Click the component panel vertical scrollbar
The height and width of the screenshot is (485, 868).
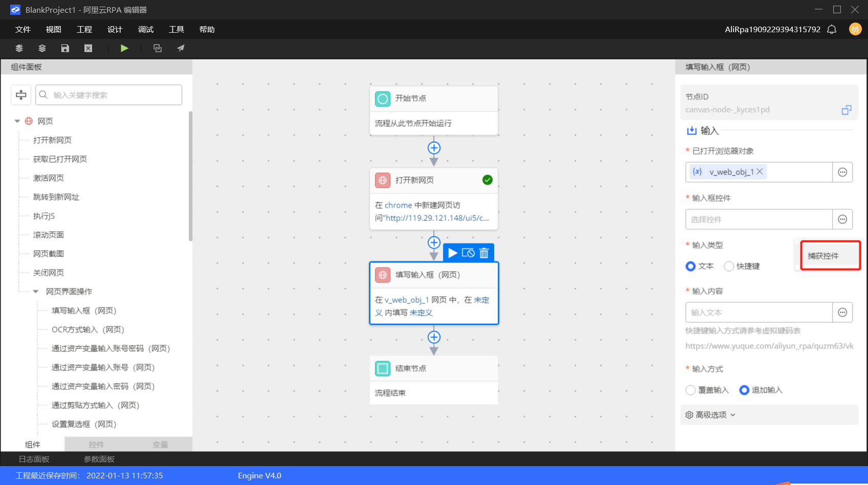[x=190, y=176]
